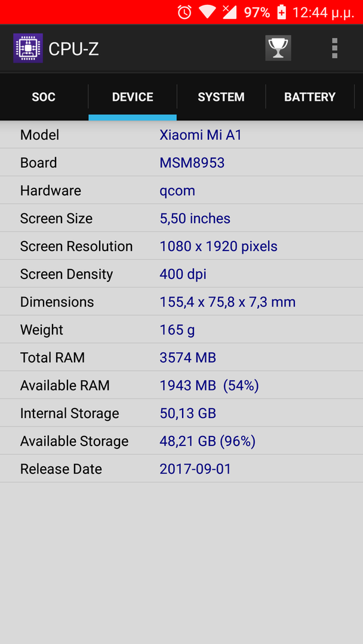The width and height of the screenshot is (363, 644).
Task: Tap the Wi-Fi signal status icon
Action: (x=207, y=13)
